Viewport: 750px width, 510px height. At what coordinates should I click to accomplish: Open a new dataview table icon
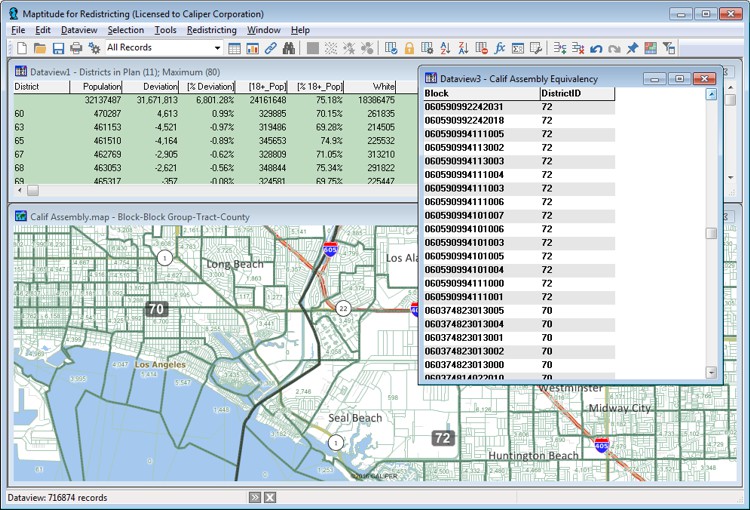tap(235, 48)
